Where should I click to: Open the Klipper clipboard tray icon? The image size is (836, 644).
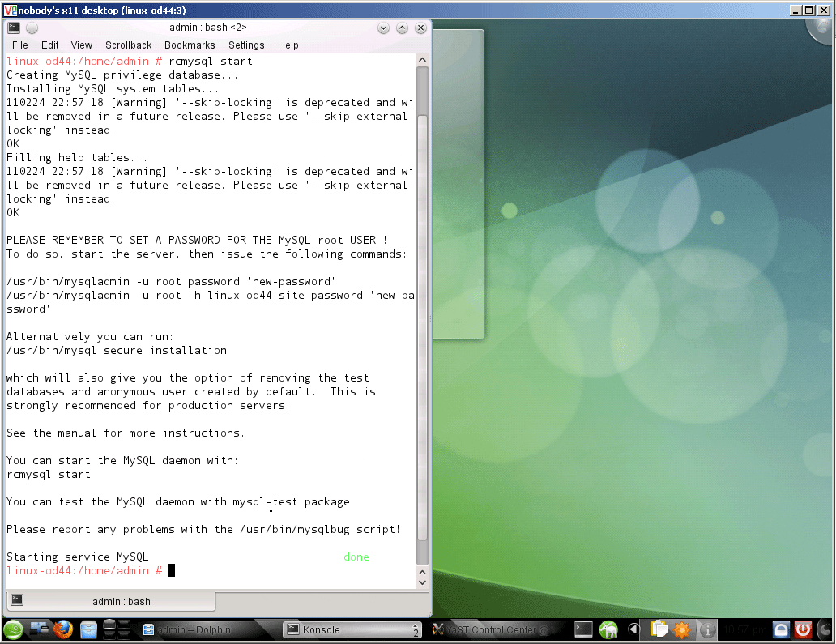[x=659, y=629]
